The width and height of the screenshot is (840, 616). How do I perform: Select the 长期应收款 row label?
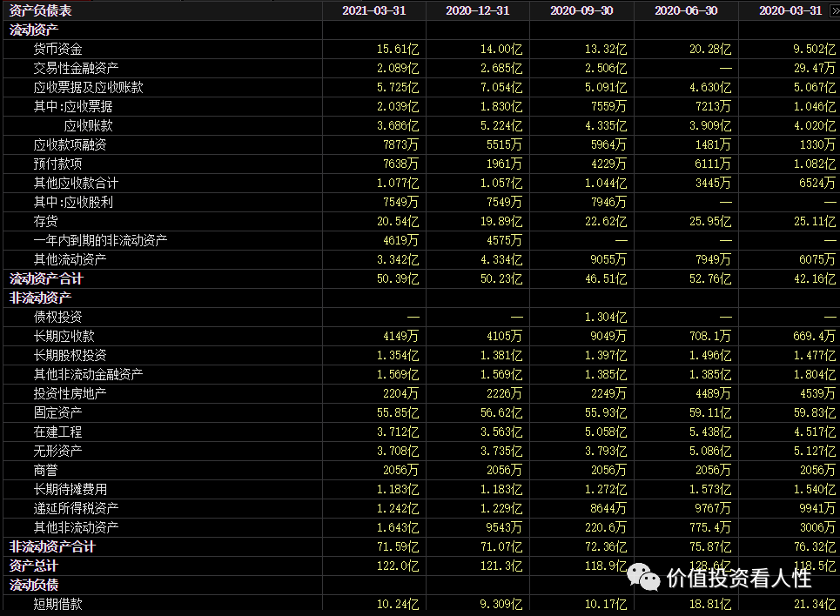click(x=64, y=337)
